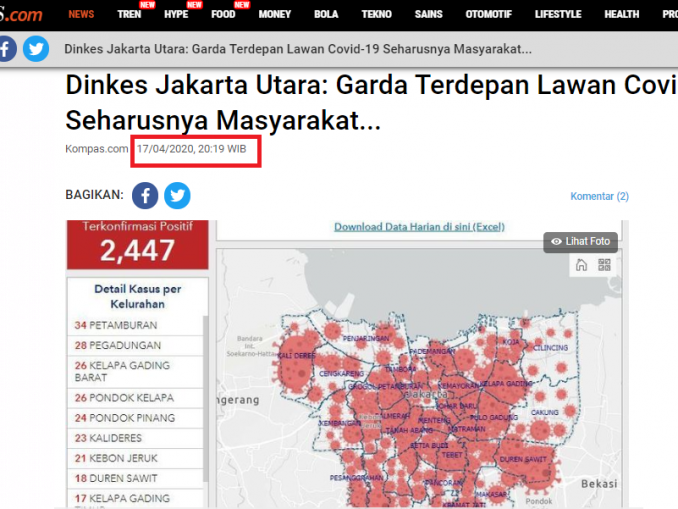Go to the HYPE section
Viewport: 678px width, 509px height.
pyautogui.click(x=176, y=14)
